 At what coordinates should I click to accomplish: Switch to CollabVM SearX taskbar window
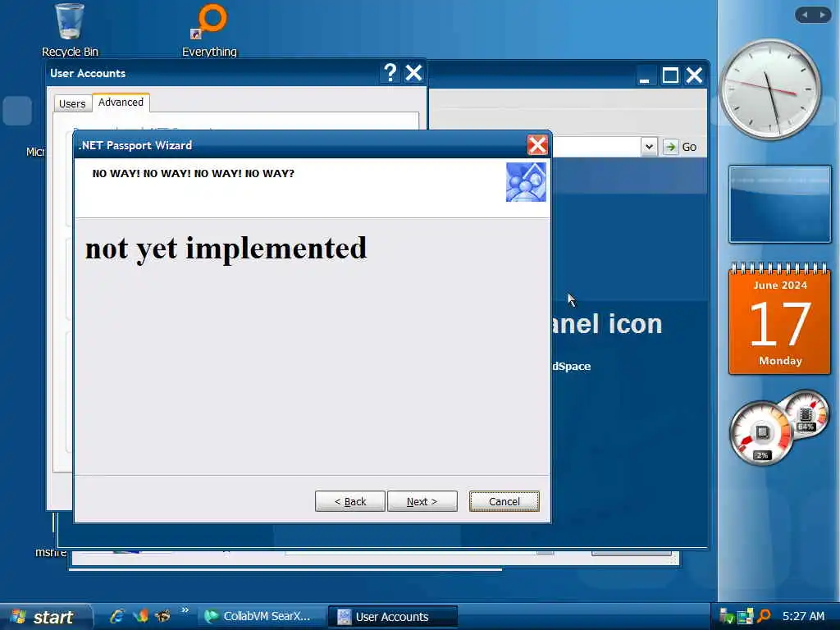click(262, 617)
